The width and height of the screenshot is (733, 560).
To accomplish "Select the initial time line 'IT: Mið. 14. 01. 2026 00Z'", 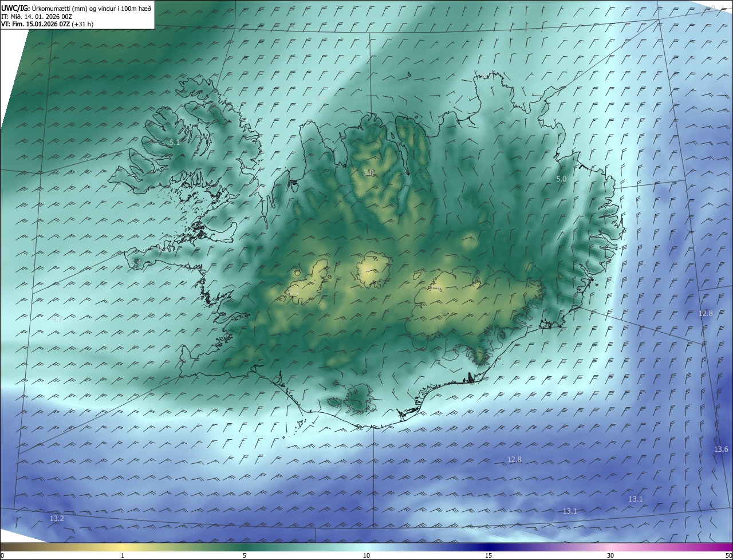I will point(37,16).
